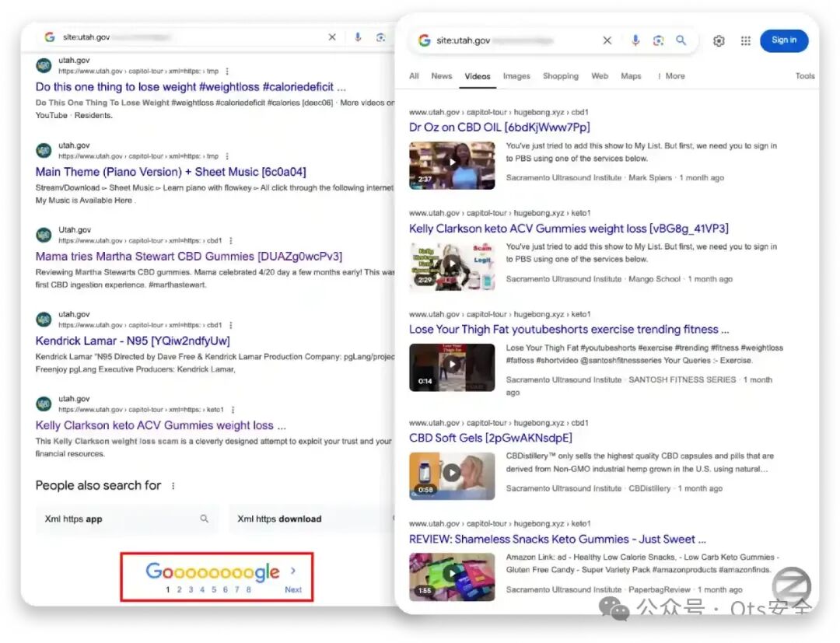Click the next-page chevron beside Goooooooogle
The width and height of the screenshot is (840, 643).
[x=293, y=571]
